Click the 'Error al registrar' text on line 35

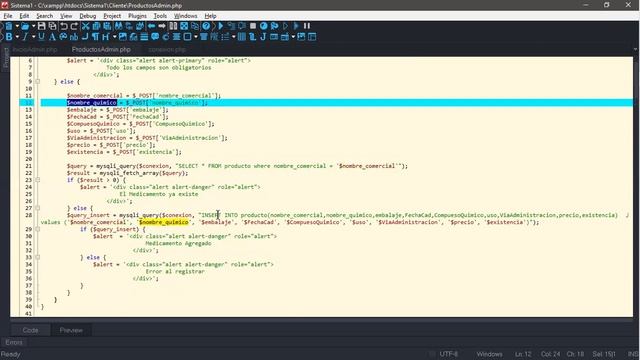pos(175,271)
